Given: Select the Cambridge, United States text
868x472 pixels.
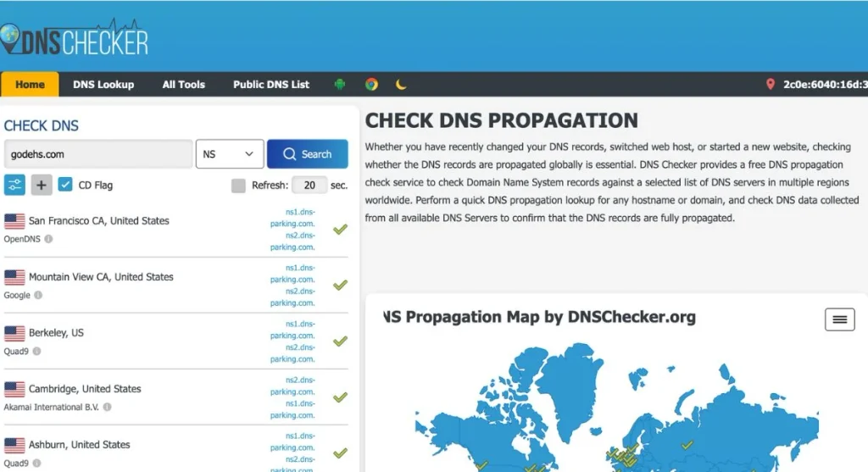Looking at the screenshot, I should 85,388.
